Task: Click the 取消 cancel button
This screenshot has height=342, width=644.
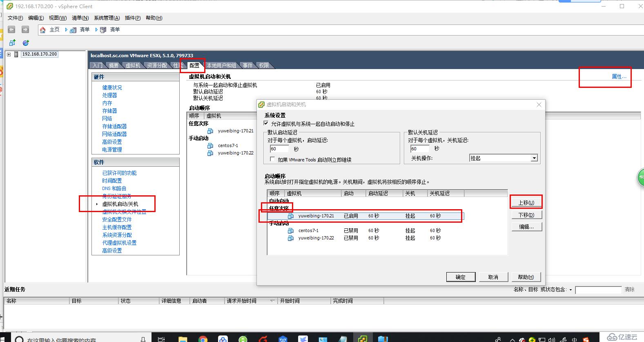Action: 493,277
